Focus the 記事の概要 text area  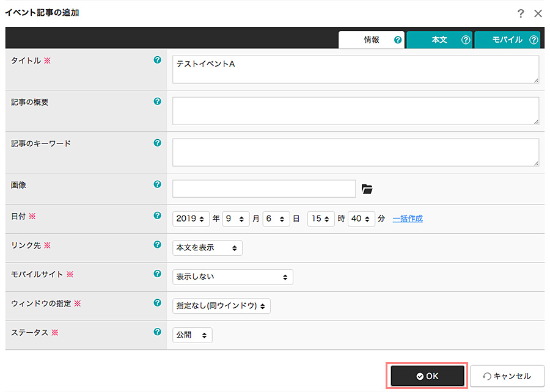pos(356,111)
